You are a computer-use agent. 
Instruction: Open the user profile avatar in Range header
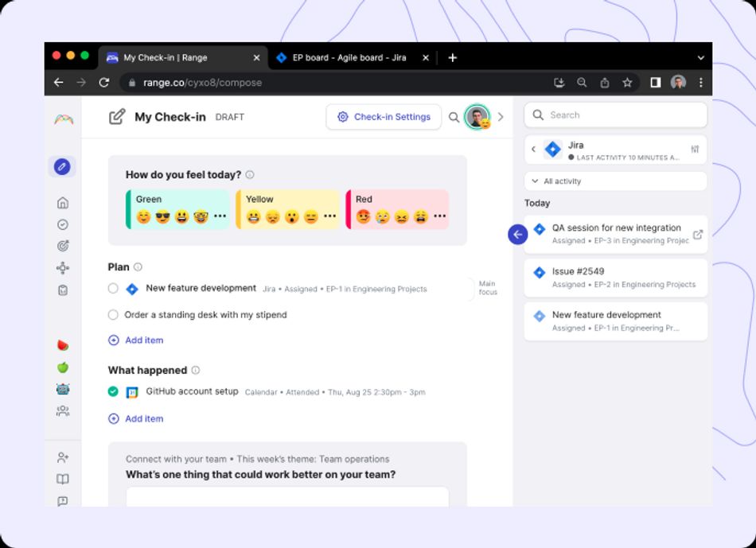(x=477, y=117)
